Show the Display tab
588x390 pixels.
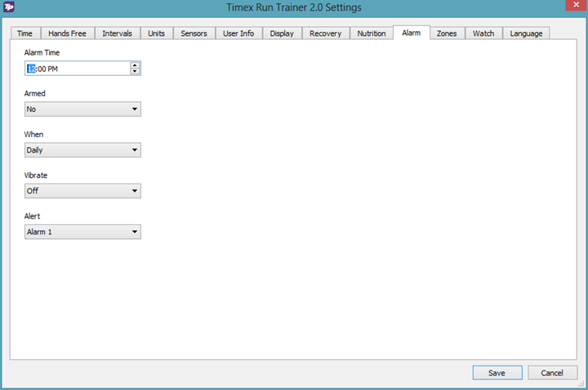(282, 33)
